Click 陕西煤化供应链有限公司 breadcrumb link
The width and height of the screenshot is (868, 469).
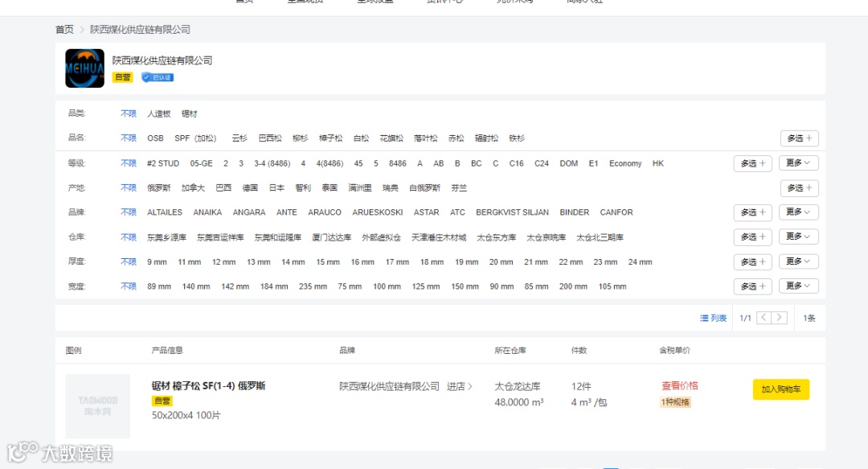(140, 30)
